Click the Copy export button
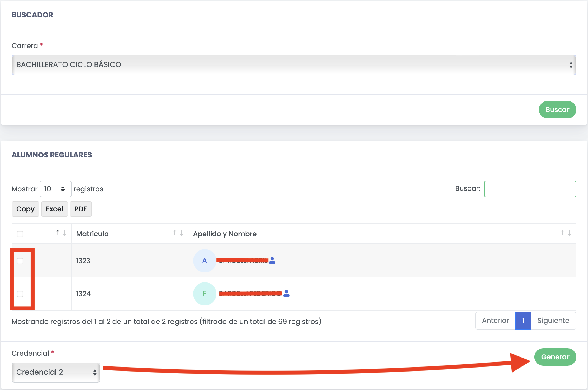Viewport: 588px width, 390px height. [x=25, y=209]
